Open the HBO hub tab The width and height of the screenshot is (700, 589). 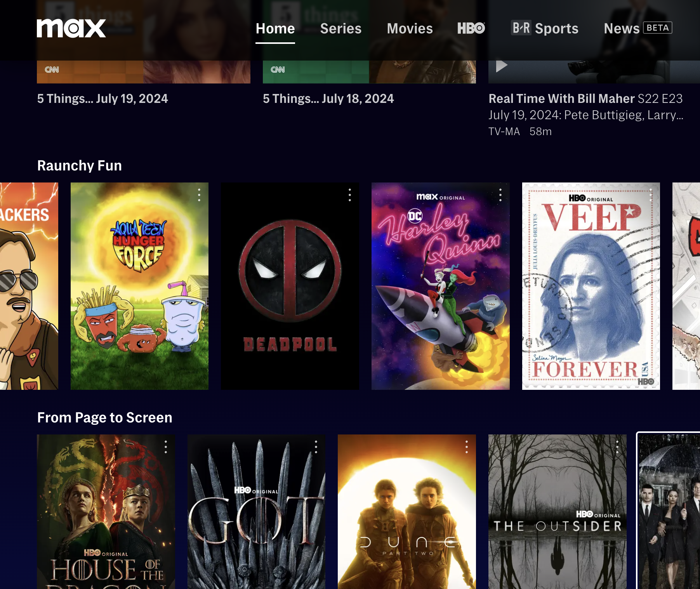click(471, 28)
